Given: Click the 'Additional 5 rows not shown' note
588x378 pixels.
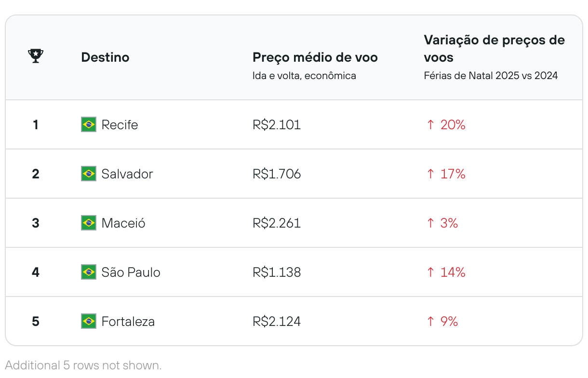Looking at the screenshot, I should pos(83,365).
